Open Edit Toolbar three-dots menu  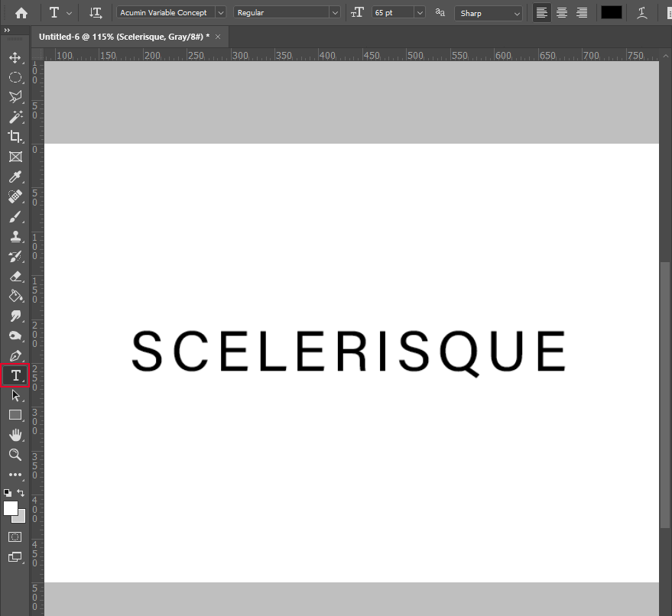pyautogui.click(x=15, y=475)
